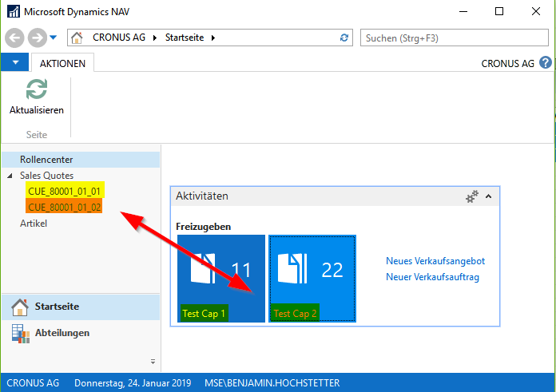Click the Dynamics NAV title bar icon
This screenshot has height=392, width=556.
point(14,11)
